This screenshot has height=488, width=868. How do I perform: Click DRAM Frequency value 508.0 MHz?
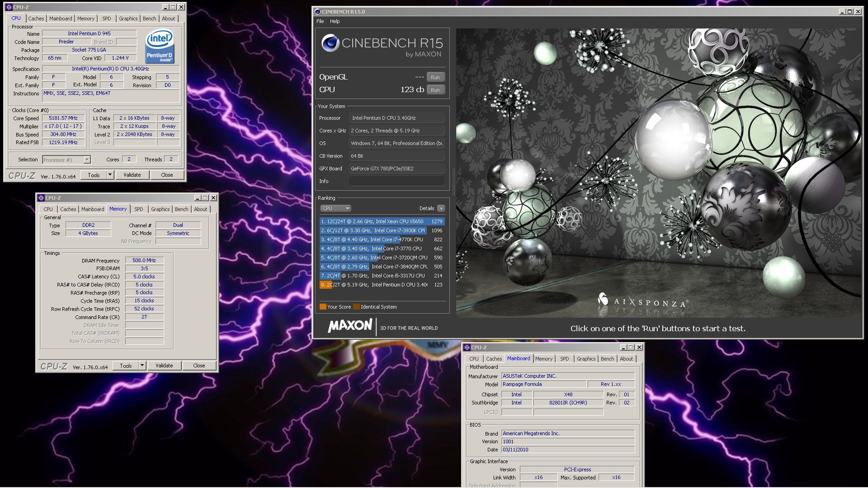click(144, 261)
